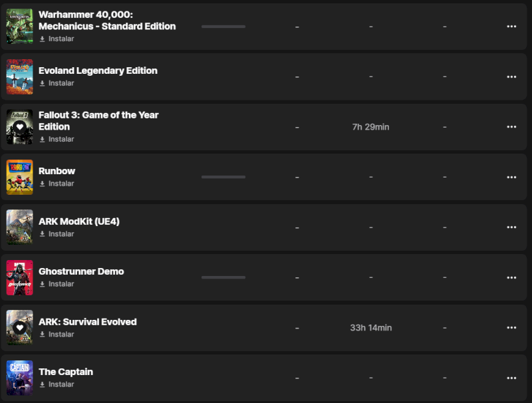
Task: Open the three-dot menu for Runbow
Action: point(511,177)
